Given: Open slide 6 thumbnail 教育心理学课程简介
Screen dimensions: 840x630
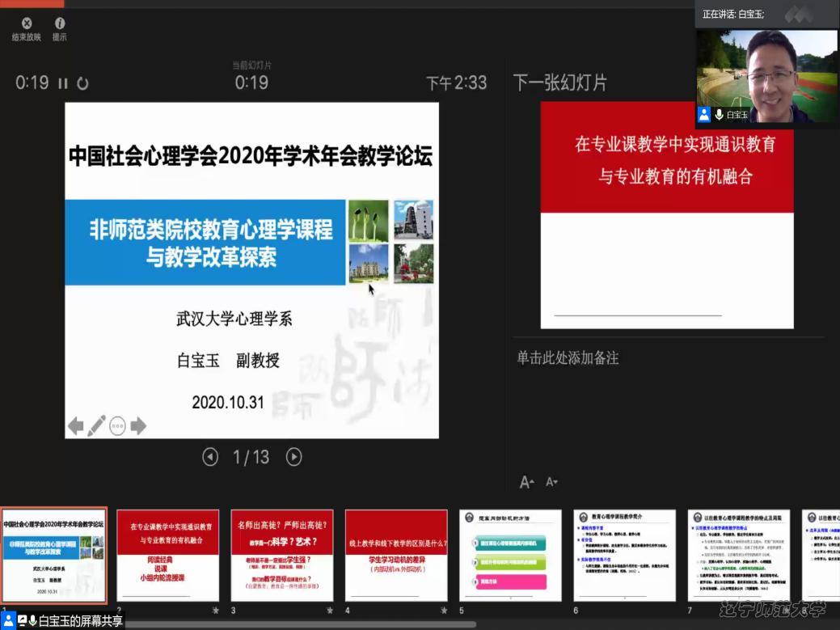Looking at the screenshot, I should 624,554.
